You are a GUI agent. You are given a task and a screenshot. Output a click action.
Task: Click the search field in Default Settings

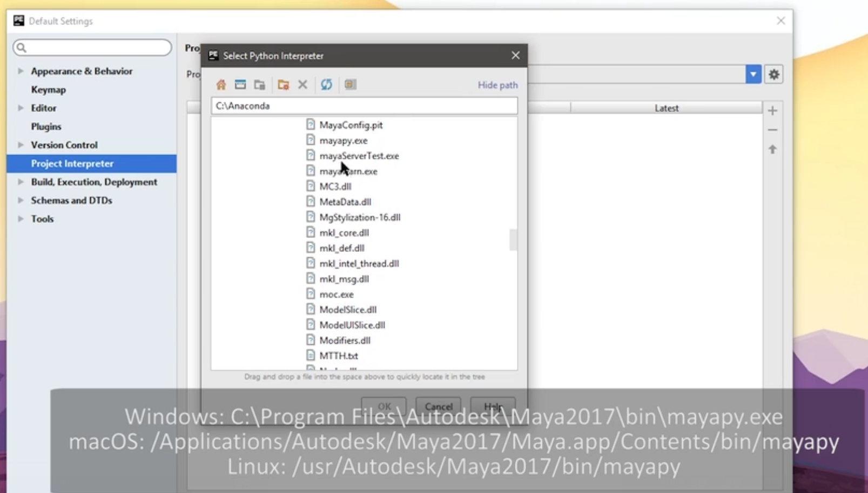coord(92,48)
